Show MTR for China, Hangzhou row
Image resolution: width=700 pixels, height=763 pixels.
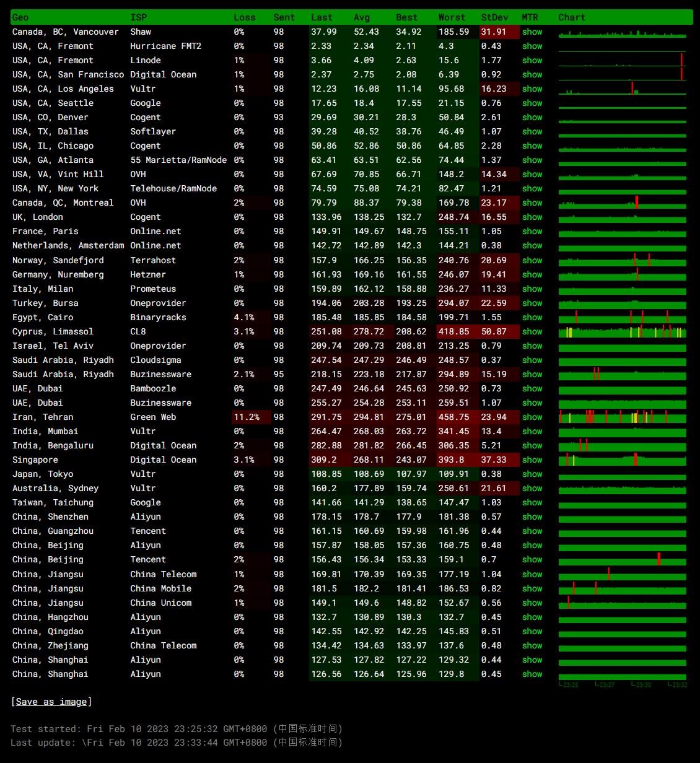pyautogui.click(x=532, y=617)
